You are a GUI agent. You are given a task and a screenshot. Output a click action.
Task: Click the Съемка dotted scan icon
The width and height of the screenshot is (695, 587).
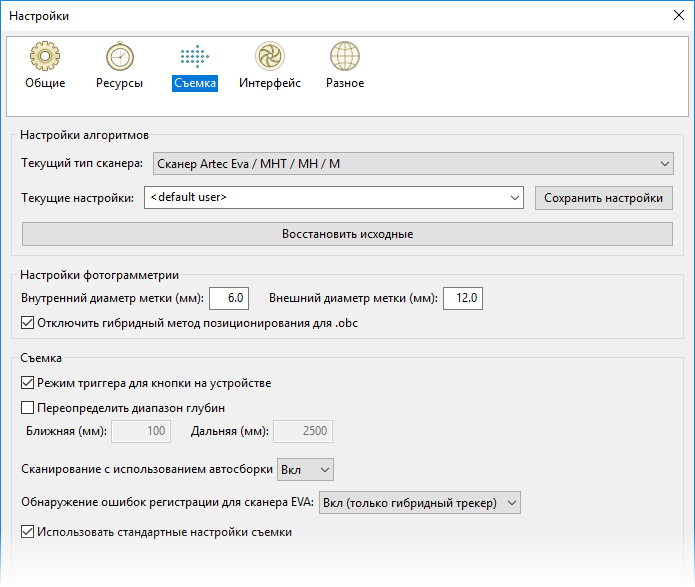194,57
